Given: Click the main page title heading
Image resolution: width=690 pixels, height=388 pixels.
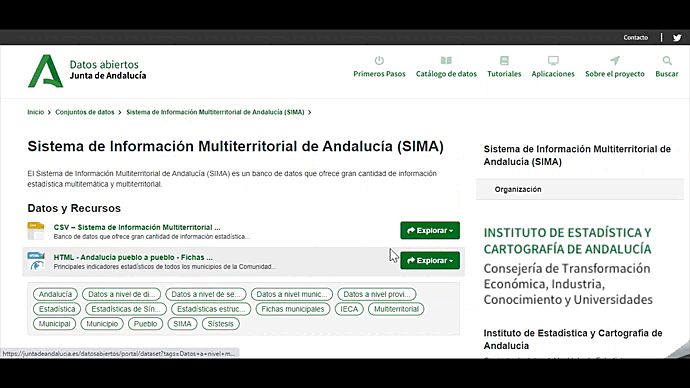Looking at the screenshot, I should 235,146.
